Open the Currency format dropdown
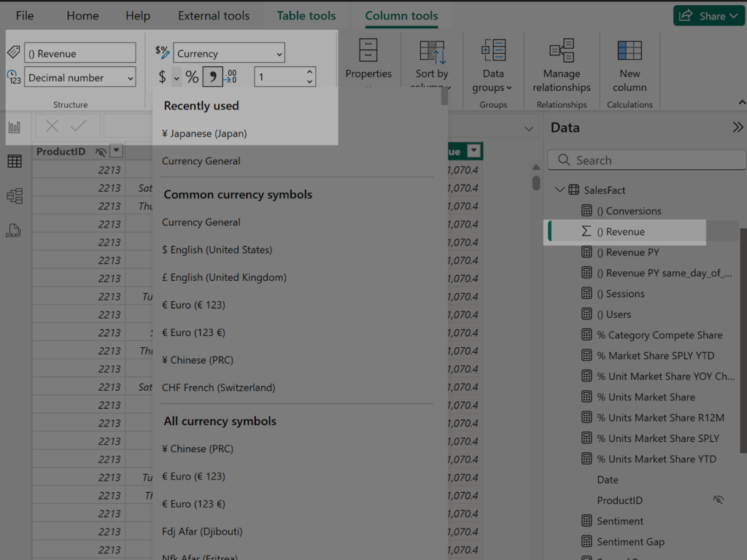 coord(229,53)
